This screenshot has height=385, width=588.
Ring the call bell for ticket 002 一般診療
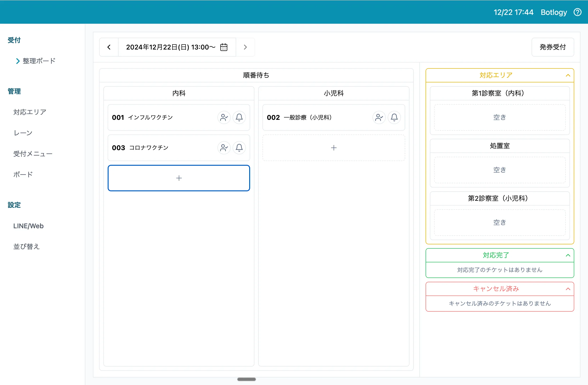(x=394, y=117)
